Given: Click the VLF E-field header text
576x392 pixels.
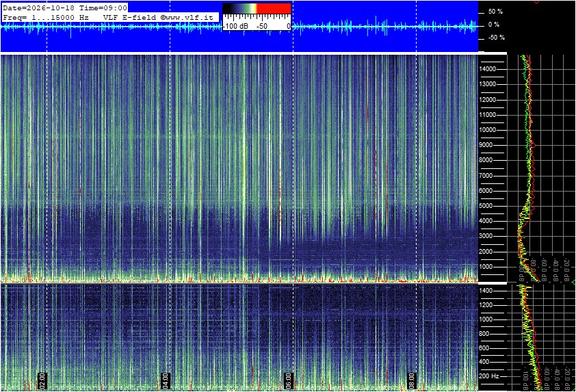Looking at the screenshot, I should pos(129,17).
